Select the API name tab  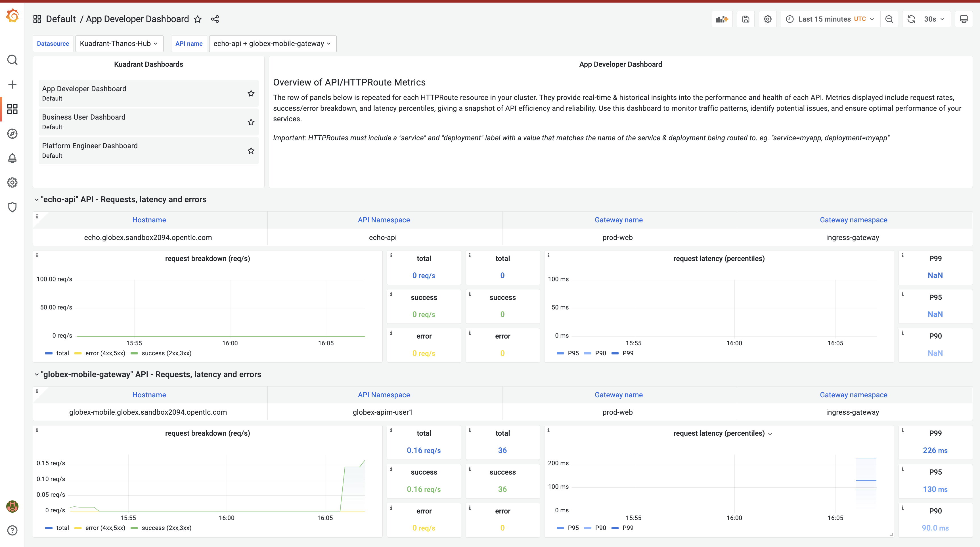pos(189,44)
